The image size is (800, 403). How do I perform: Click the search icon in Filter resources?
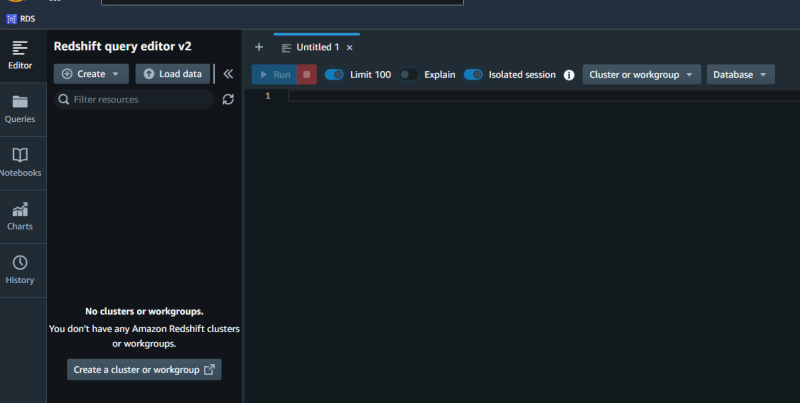tap(64, 99)
